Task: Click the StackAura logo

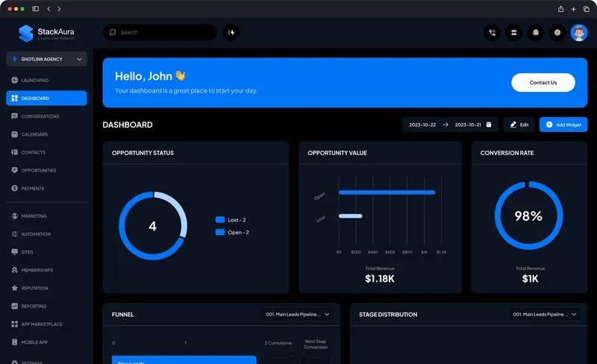Action: (46, 33)
